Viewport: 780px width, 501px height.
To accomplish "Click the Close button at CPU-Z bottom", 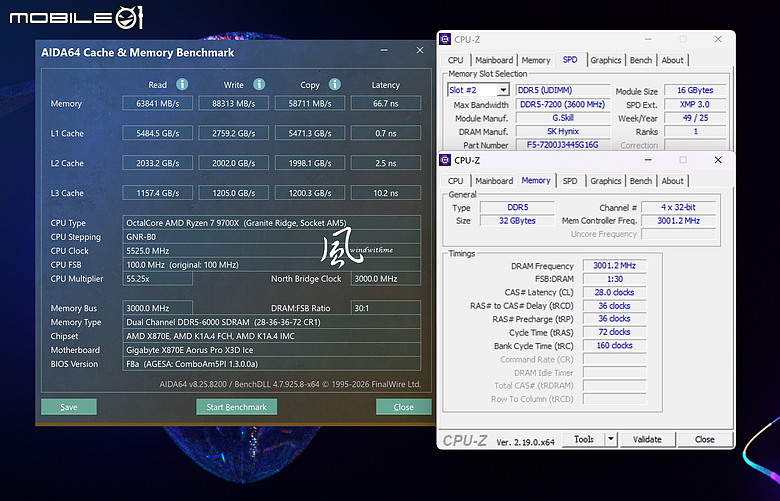I will click(705, 439).
